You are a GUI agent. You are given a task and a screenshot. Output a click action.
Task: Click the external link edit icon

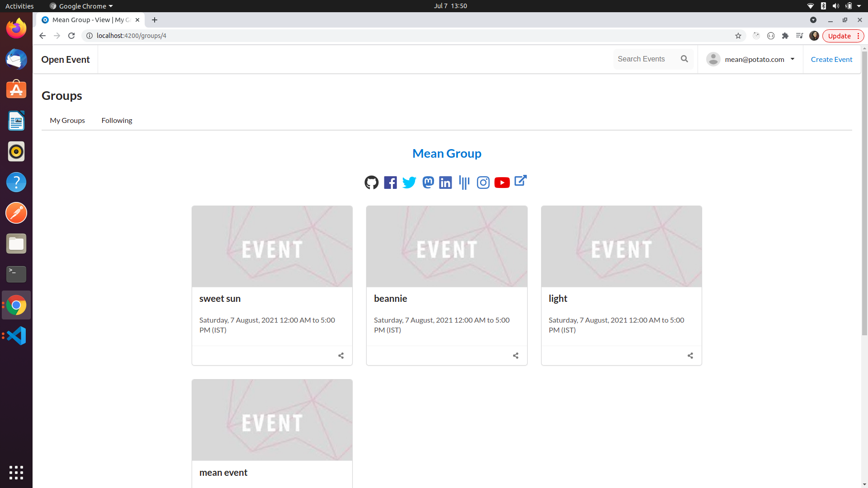(x=520, y=181)
